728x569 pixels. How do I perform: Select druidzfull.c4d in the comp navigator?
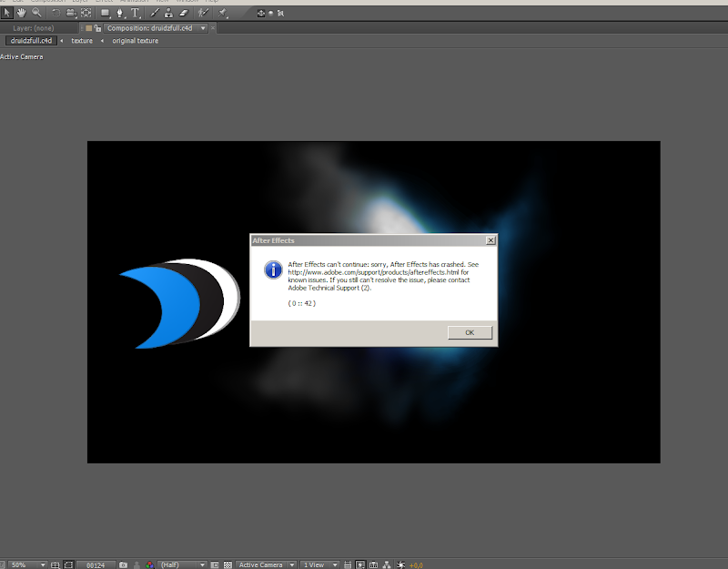pos(31,41)
